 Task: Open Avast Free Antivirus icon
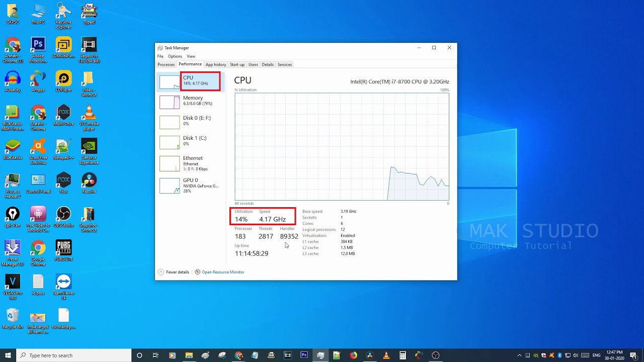tap(38, 151)
